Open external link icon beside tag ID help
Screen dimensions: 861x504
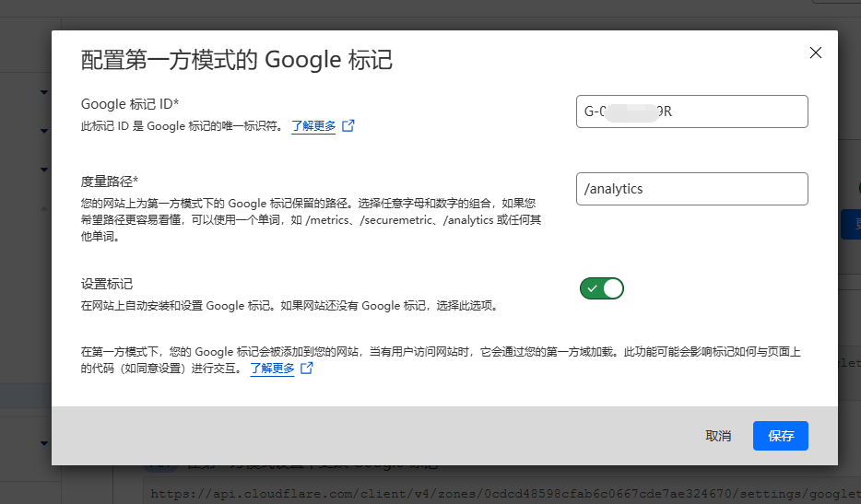coord(348,126)
